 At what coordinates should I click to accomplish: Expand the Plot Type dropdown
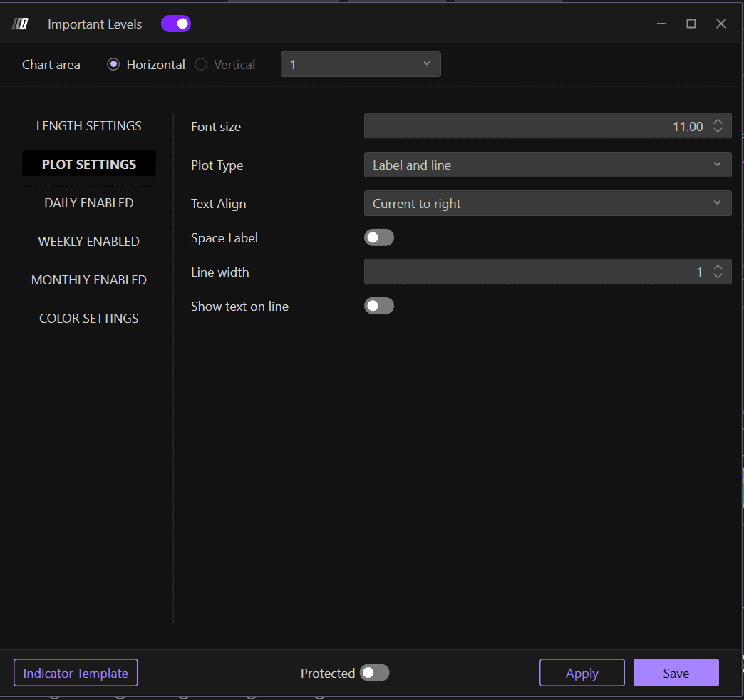547,165
